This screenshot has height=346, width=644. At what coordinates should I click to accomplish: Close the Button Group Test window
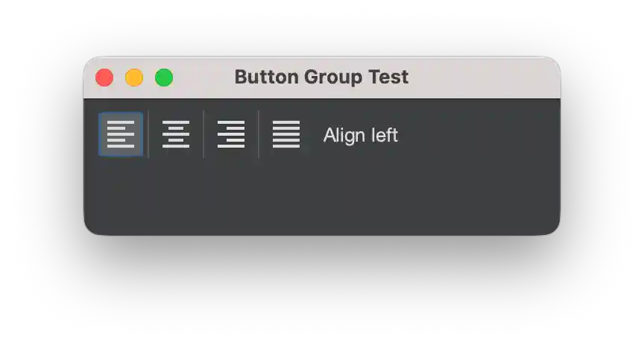point(104,78)
